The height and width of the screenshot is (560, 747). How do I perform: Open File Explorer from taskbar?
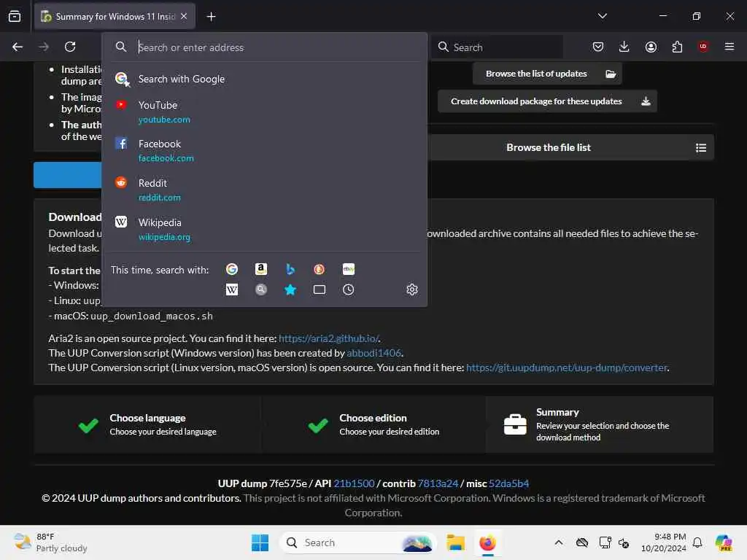pos(455,542)
